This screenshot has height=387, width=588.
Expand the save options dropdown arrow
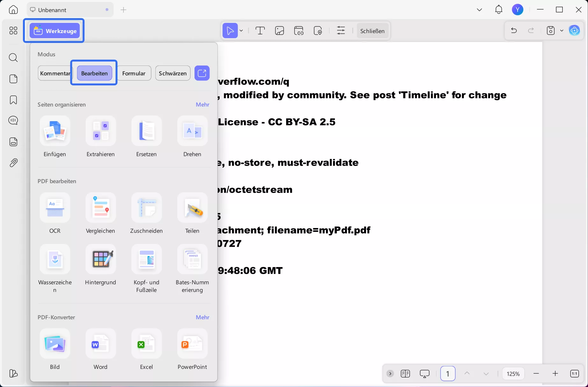[562, 31]
